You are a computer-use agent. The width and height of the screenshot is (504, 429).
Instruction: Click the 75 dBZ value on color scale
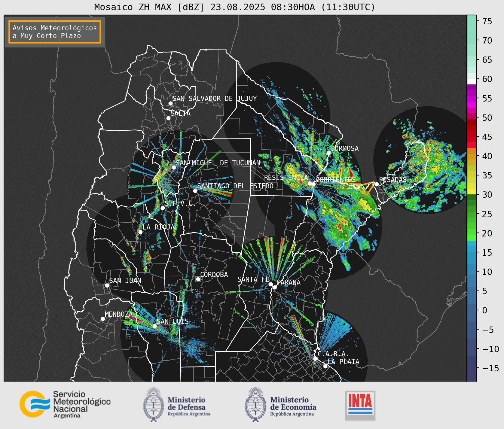tap(487, 21)
